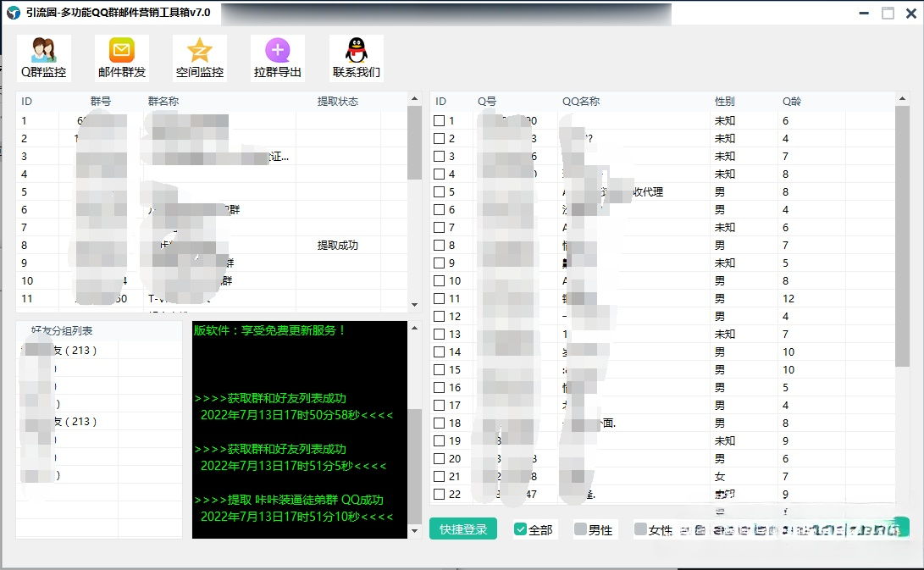Open 联系我们 via the QQ penguin icon
This screenshot has width=924, height=570.
[356, 57]
